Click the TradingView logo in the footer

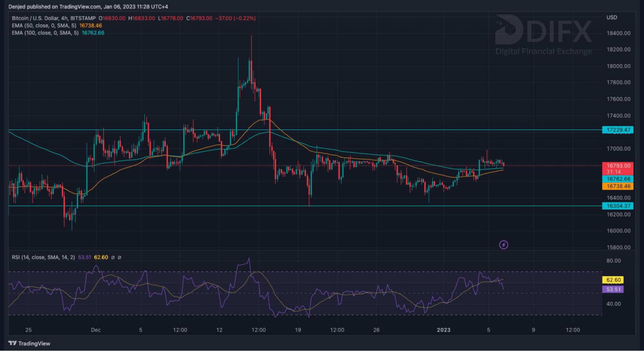tap(29, 343)
